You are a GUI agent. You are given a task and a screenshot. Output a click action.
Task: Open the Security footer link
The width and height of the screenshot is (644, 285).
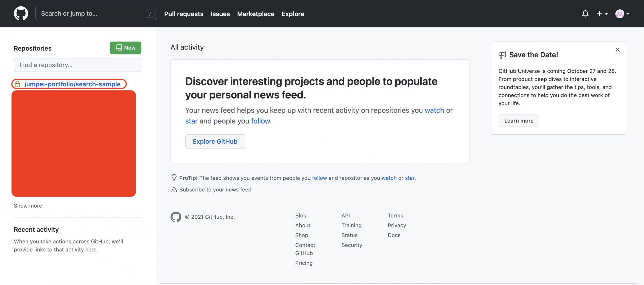352,245
